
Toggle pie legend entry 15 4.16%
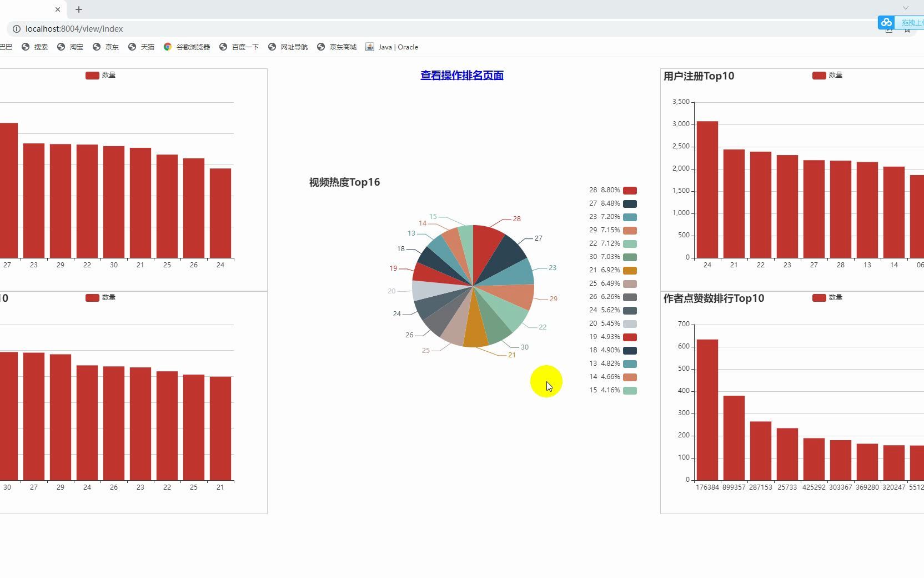[613, 390]
